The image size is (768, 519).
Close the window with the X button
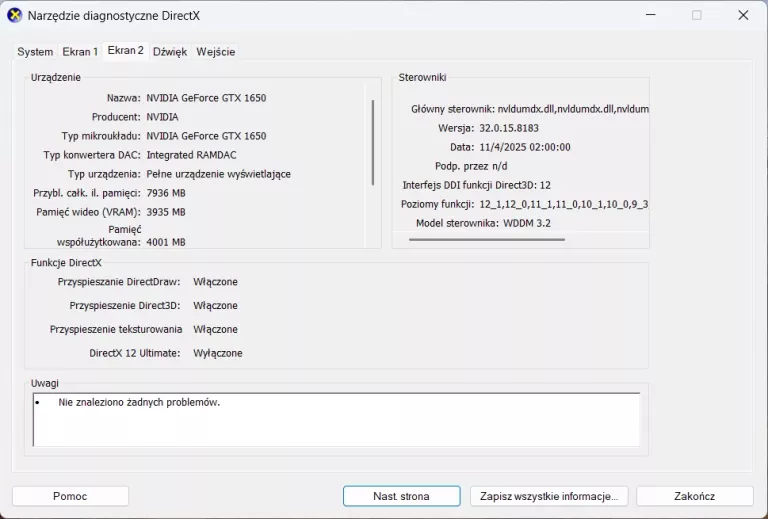(743, 15)
